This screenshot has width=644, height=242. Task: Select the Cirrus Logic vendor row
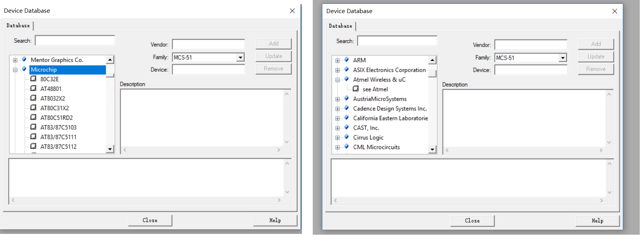pyautogui.click(x=368, y=138)
